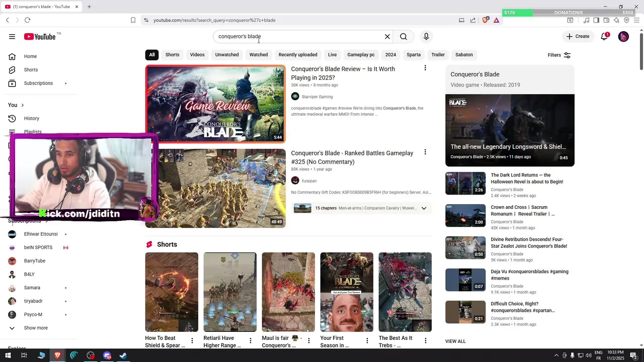
Task: Select the Shorts filter chip
Action: pos(172,55)
